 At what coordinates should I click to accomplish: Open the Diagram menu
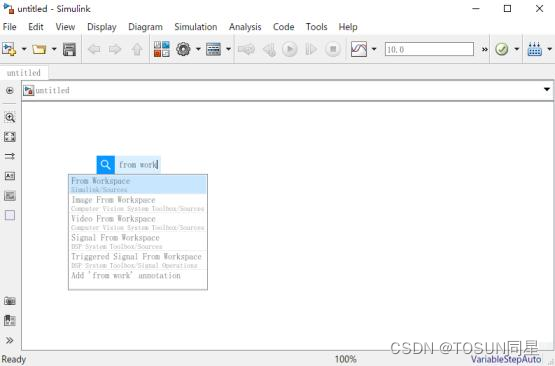(x=145, y=27)
